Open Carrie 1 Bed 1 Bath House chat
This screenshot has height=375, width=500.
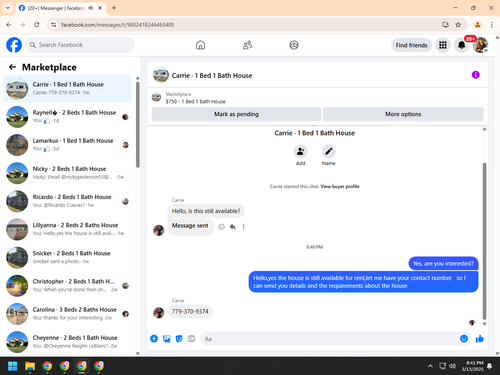pos(67,89)
